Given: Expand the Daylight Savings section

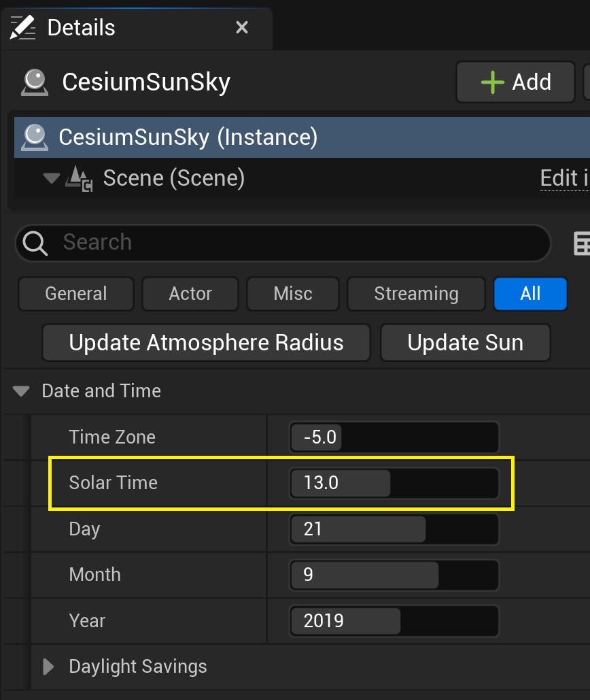Looking at the screenshot, I should point(48,667).
